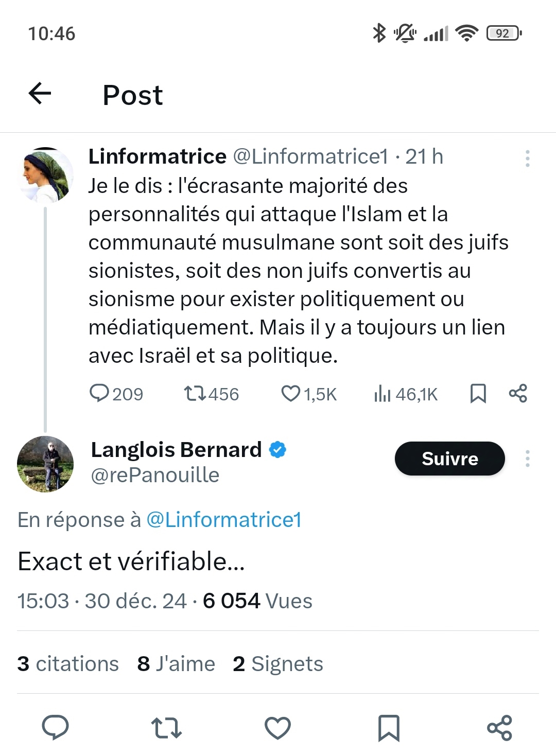The width and height of the screenshot is (556, 756).
Task: View the 3 citations list
Action: point(68,664)
